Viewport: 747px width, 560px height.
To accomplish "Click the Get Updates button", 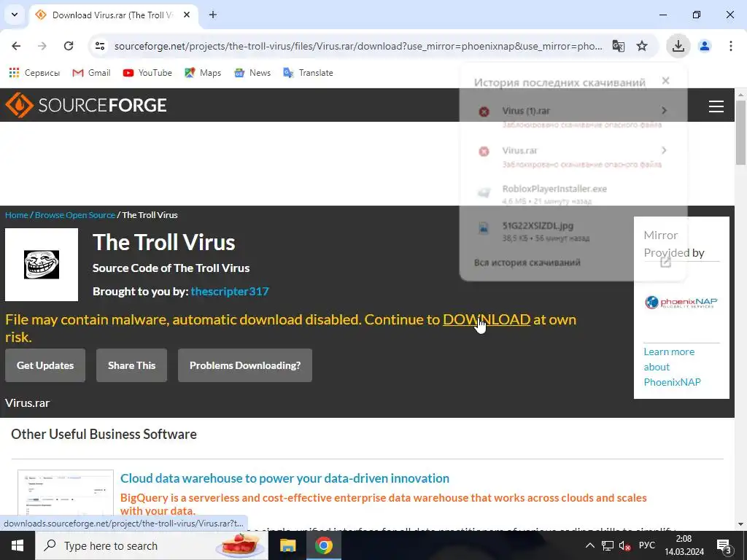I will point(45,365).
